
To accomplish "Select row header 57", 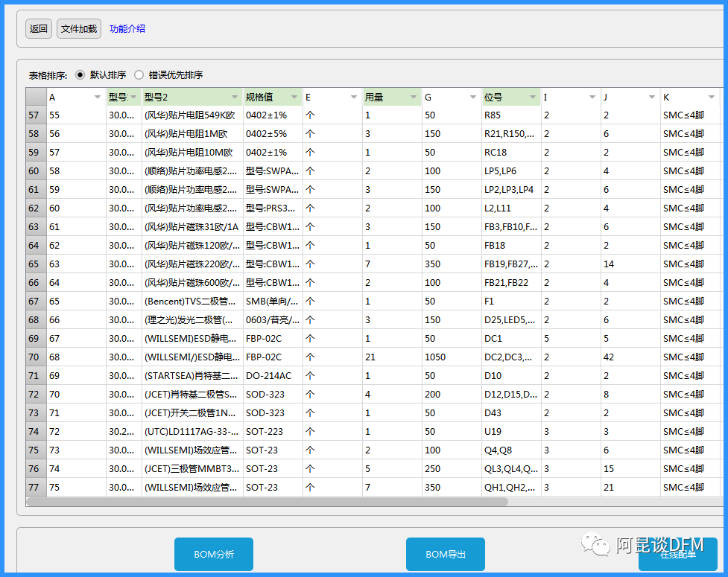I will click(x=37, y=115).
